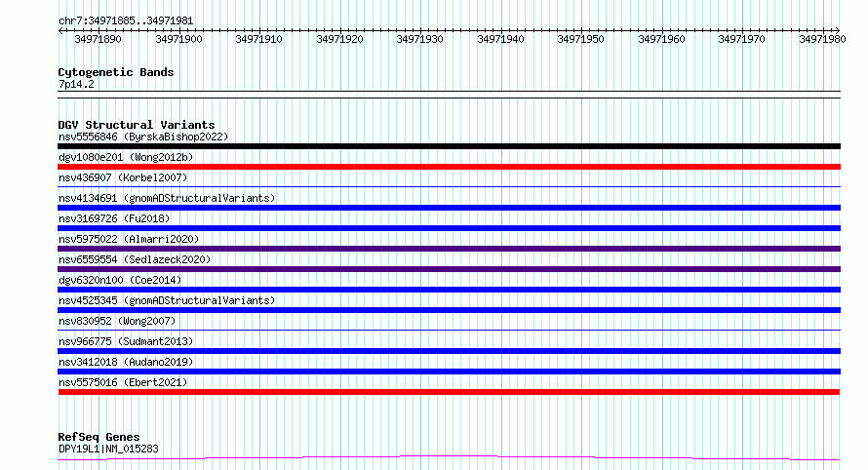Screen dimensions: 868x470
Task: Click the nsv5575016 (Ebert2021) label
Action: (123, 382)
